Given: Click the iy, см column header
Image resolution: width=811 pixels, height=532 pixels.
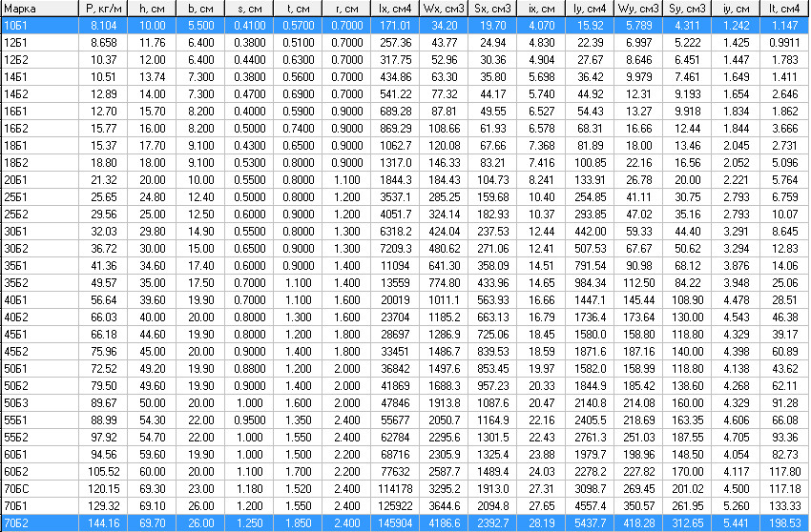Looking at the screenshot, I should (735, 9).
